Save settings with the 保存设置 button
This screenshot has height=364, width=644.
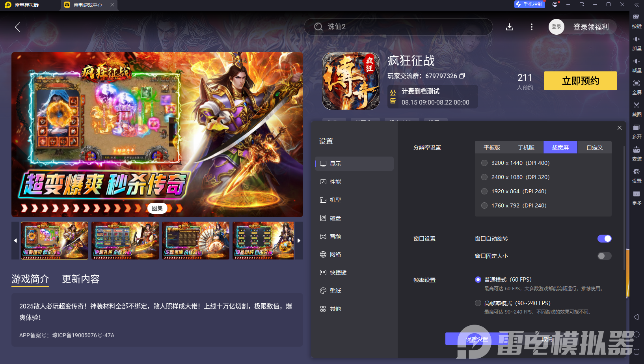pos(477,339)
